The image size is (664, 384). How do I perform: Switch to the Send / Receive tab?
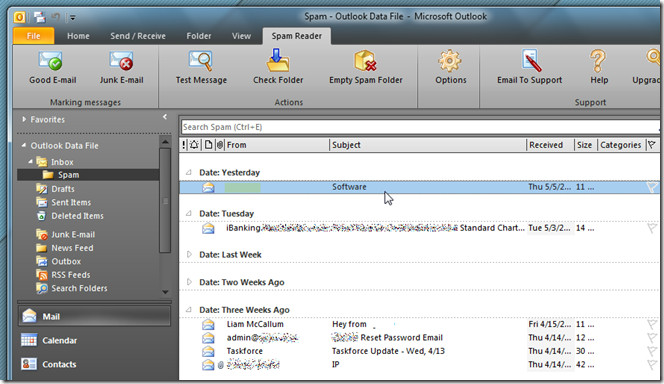click(x=138, y=36)
